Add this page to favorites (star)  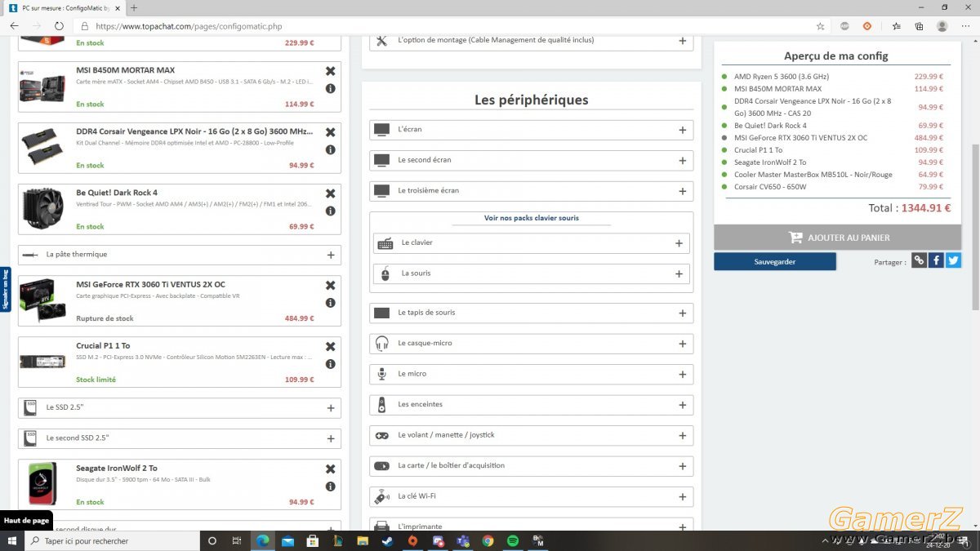820,26
